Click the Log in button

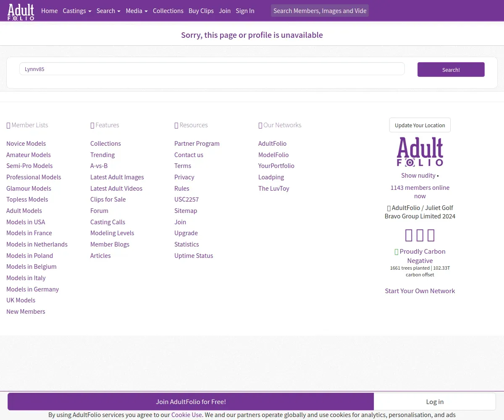[x=435, y=402]
